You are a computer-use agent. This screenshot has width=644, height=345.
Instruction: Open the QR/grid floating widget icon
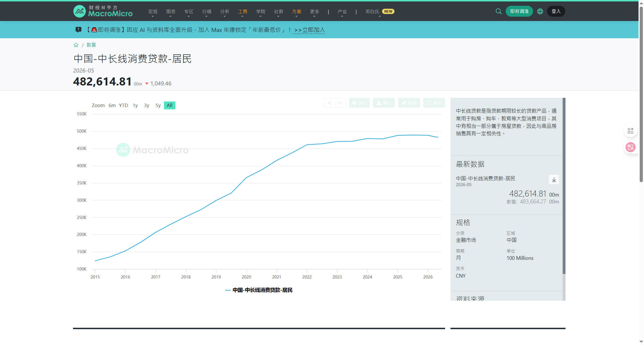[x=630, y=131]
